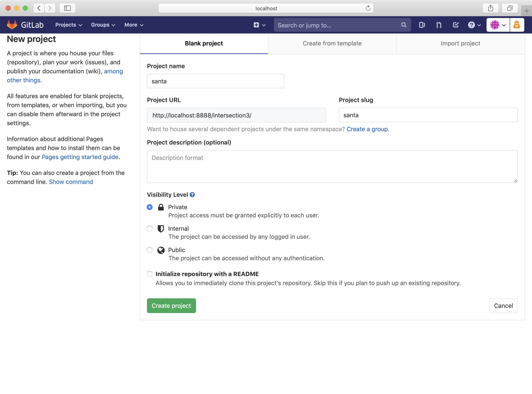
Task: Click the Safari share icon
Action: [490, 8]
